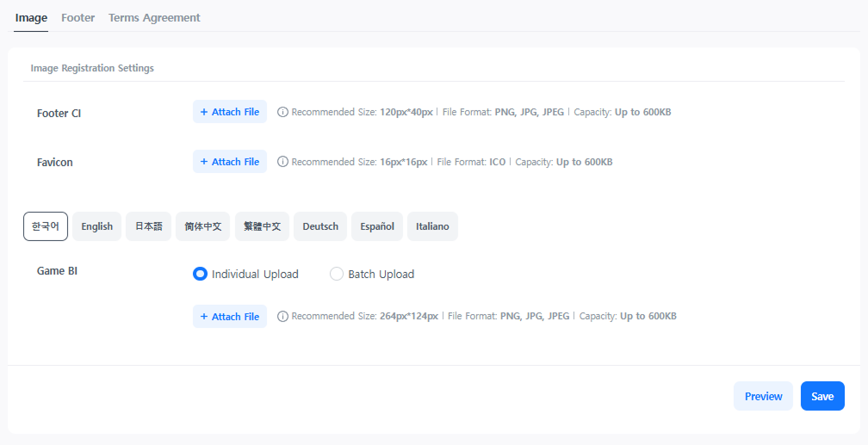Select the Image tab
This screenshot has height=445, width=868.
pos(31,18)
